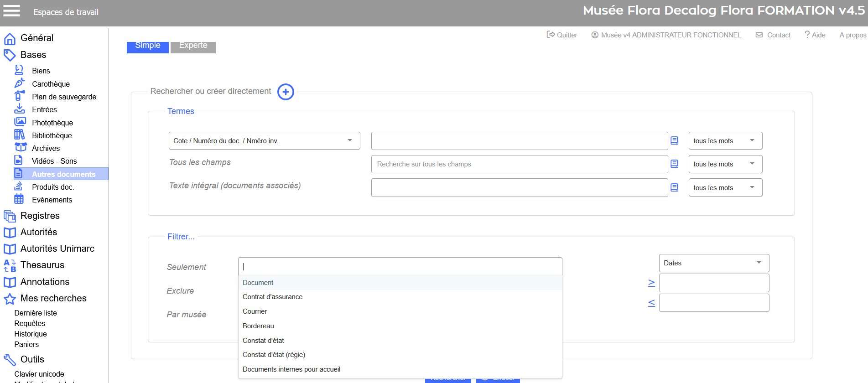
Task: Open Clavier unicode tool
Action: click(x=39, y=374)
